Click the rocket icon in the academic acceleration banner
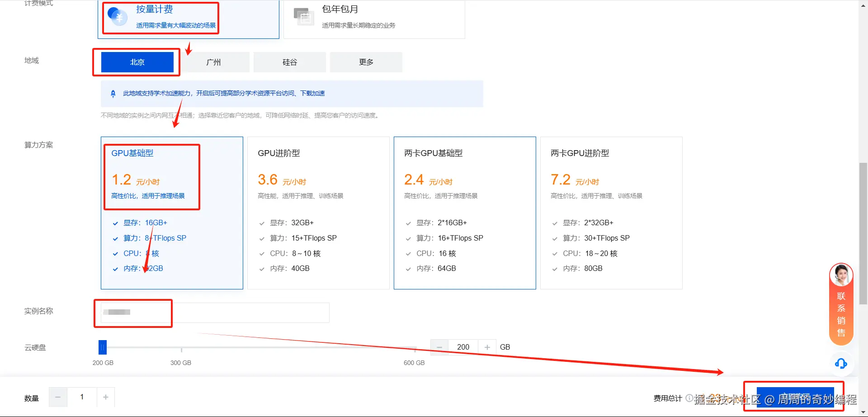This screenshot has height=417, width=868. click(113, 93)
